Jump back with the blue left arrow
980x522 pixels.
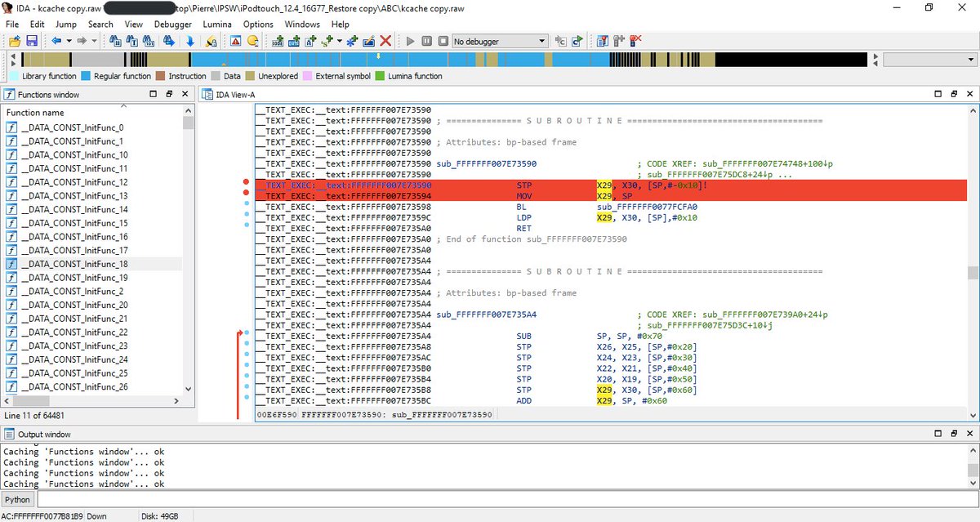(x=56, y=41)
